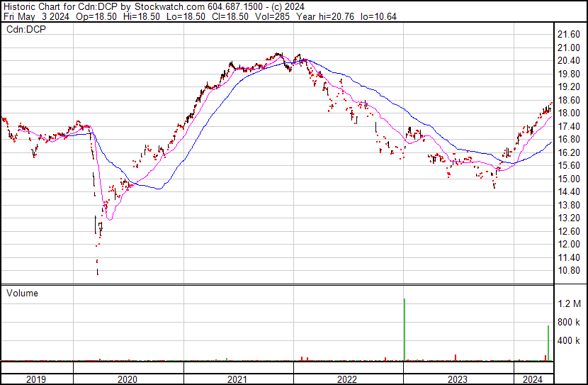Select the 2020 year marker
This screenshot has width=588, height=385.
coord(128,379)
